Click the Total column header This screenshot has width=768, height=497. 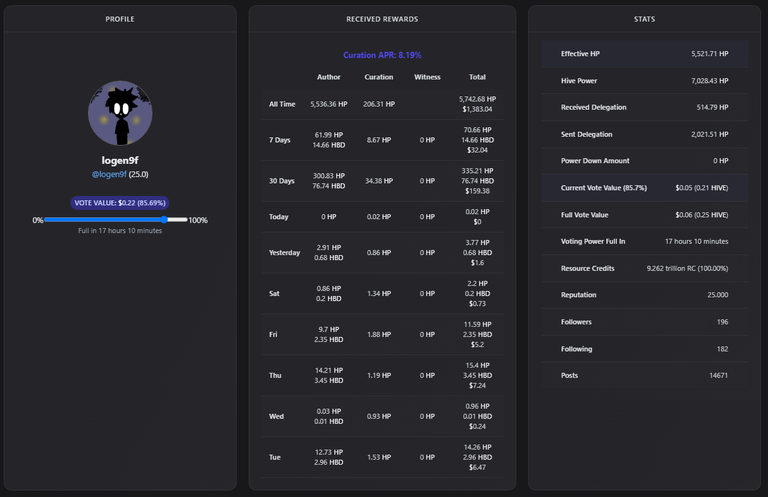point(477,77)
